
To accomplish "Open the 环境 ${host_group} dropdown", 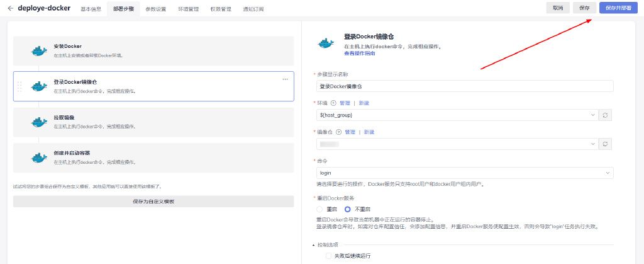I will coord(457,115).
